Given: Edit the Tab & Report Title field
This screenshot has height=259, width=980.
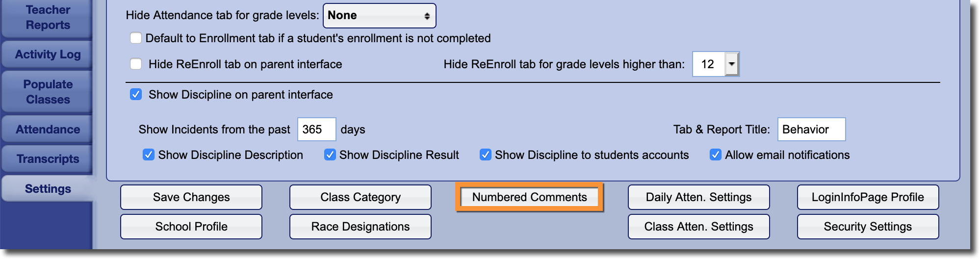Looking at the screenshot, I should [811, 129].
